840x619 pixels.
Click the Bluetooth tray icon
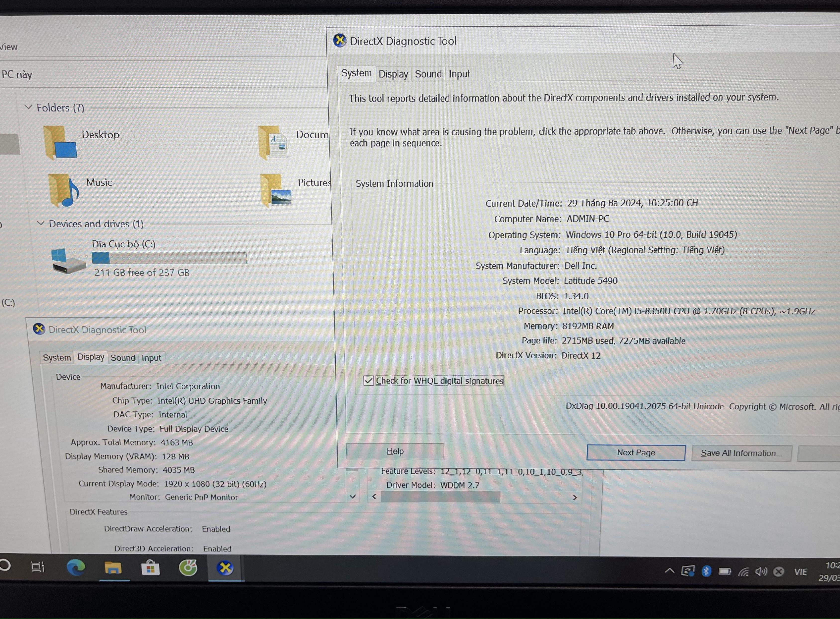pyautogui.click(x=706, y=571)
